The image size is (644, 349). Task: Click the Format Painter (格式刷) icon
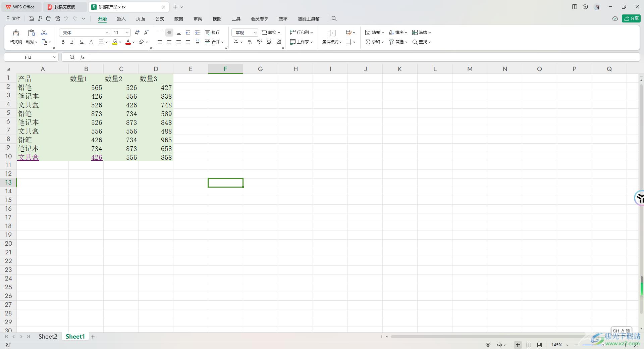[16, 33]
